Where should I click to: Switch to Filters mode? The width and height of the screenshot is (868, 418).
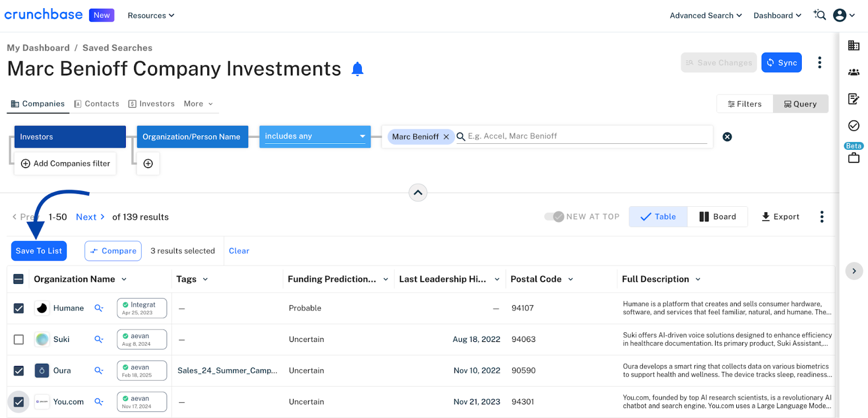(744, 104)
